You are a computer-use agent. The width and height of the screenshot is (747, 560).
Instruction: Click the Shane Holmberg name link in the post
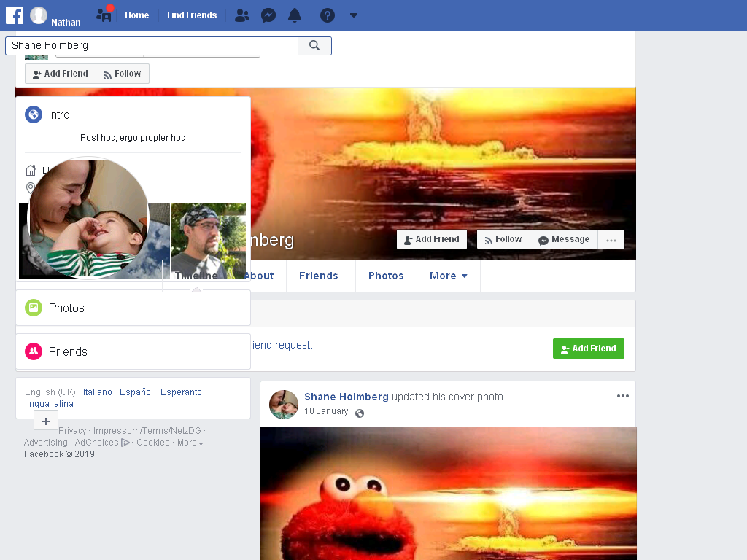coord(347,397)
